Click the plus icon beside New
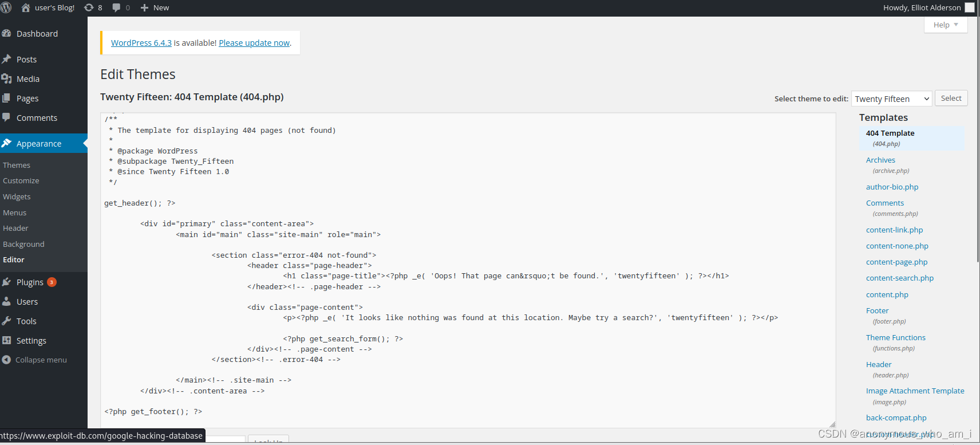Screen dimensions: 980x445 pos(144,7)
